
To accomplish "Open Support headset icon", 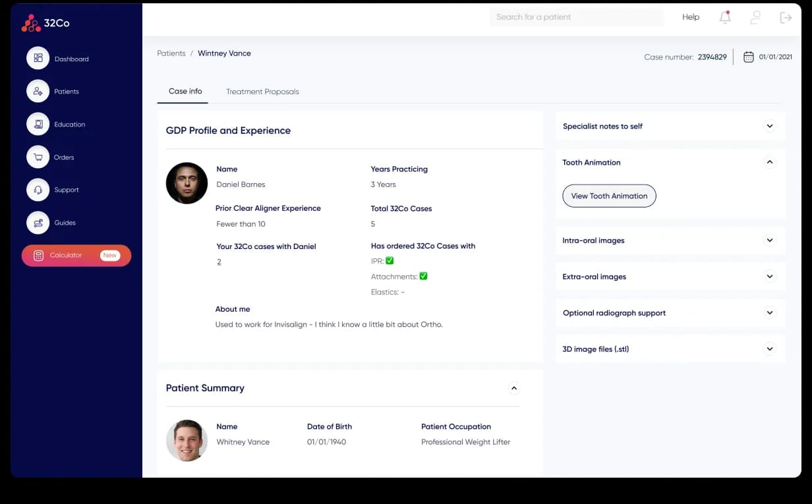I will 38,190.
